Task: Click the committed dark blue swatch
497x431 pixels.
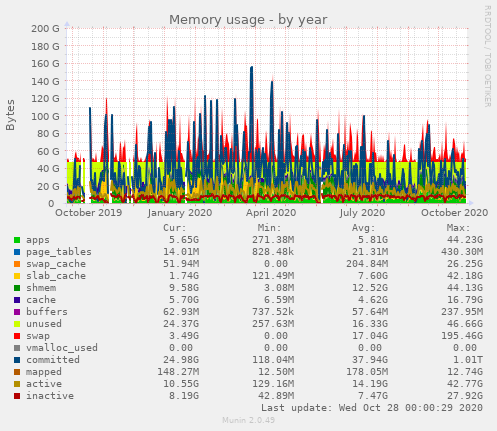Action: pyautogui.click(x=17, y=360)
